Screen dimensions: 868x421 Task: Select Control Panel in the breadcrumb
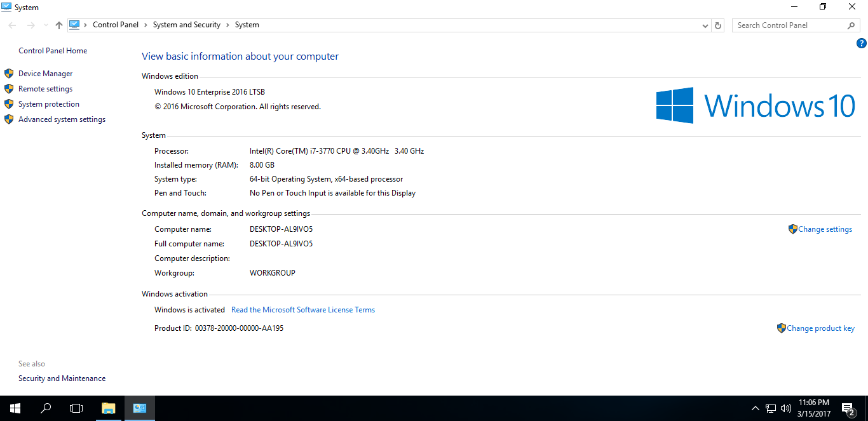point(116,25)
